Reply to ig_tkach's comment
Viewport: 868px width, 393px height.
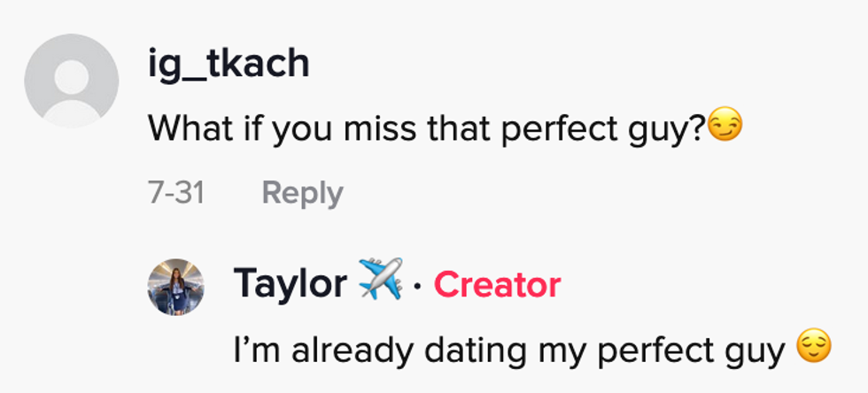[x=302, y=192]
